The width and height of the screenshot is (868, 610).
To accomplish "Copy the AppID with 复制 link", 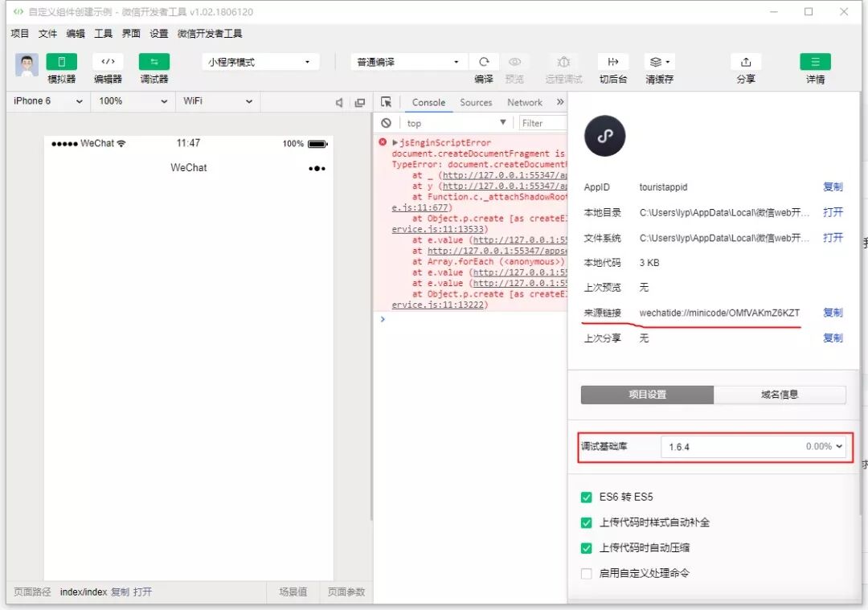I will point(833,187).
